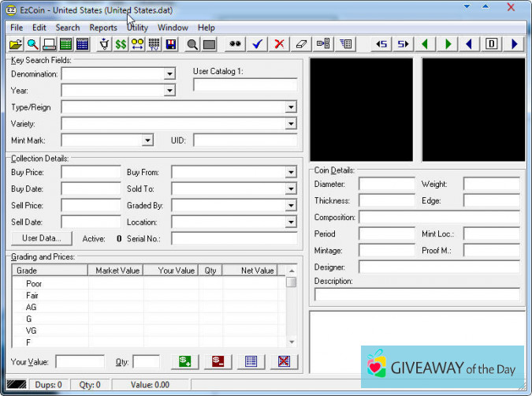Click the forward 5 records icon
532x396 pixels.
[x=403, y=44]
